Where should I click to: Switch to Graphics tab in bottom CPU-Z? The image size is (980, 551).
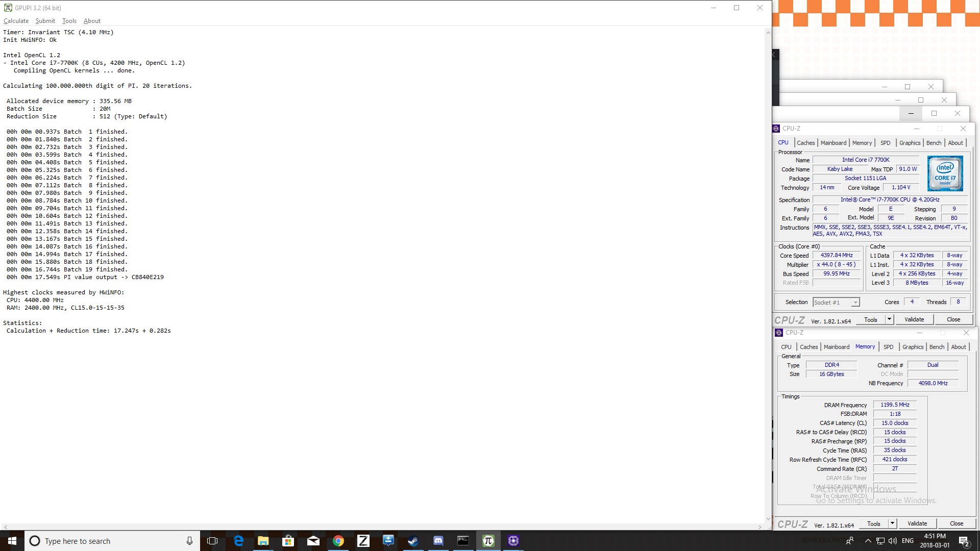[913, 347]
